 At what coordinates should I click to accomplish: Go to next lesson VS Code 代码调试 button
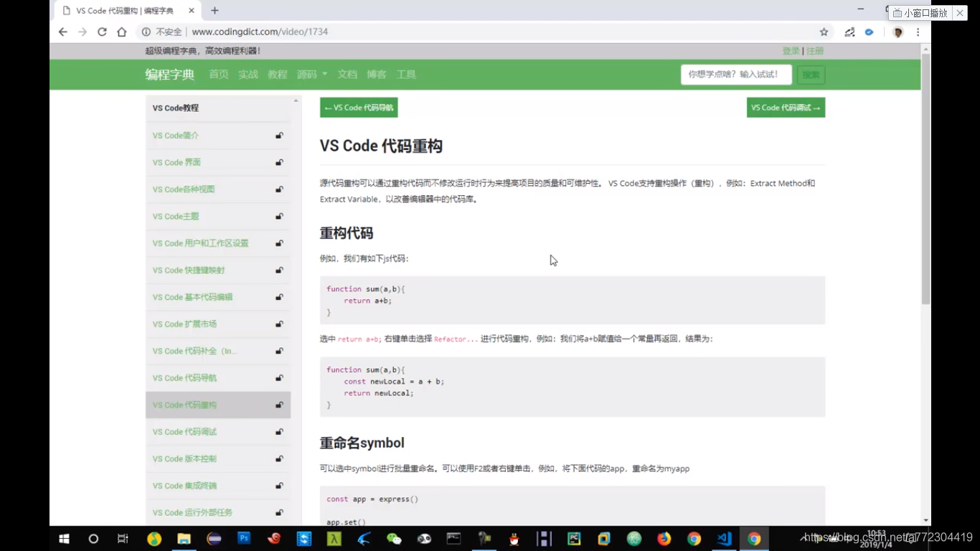(786, 108)
